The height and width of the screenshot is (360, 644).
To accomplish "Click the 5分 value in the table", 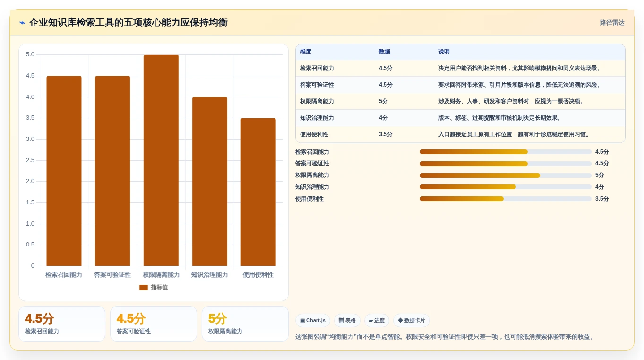I will [383, 102].
